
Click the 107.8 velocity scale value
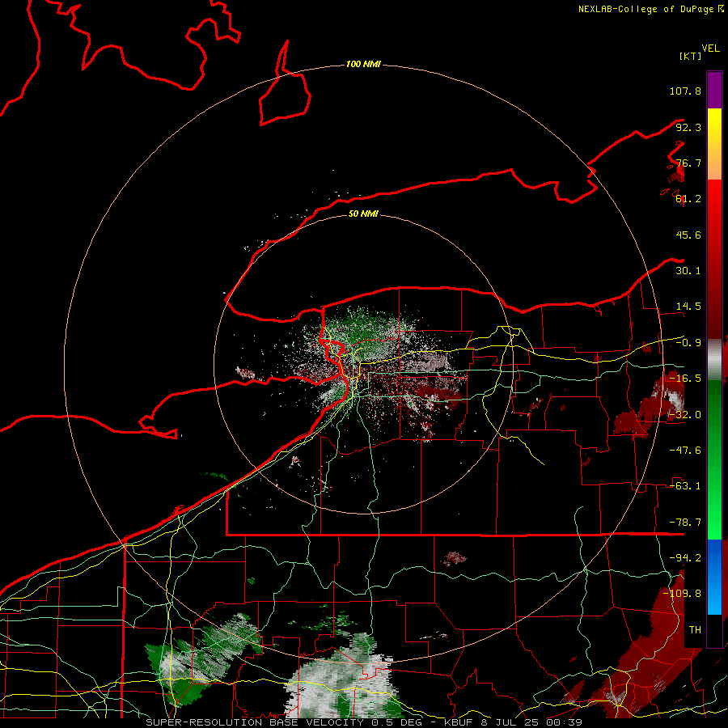click(685, 91)
